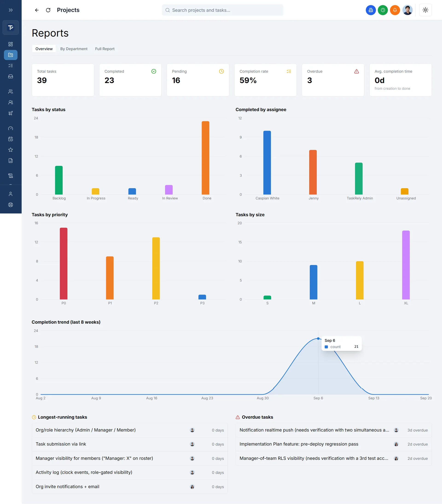Click the Caspian White bar in assignee chart
The width and height of the screenshot is (442, 504).
(267, 163)
